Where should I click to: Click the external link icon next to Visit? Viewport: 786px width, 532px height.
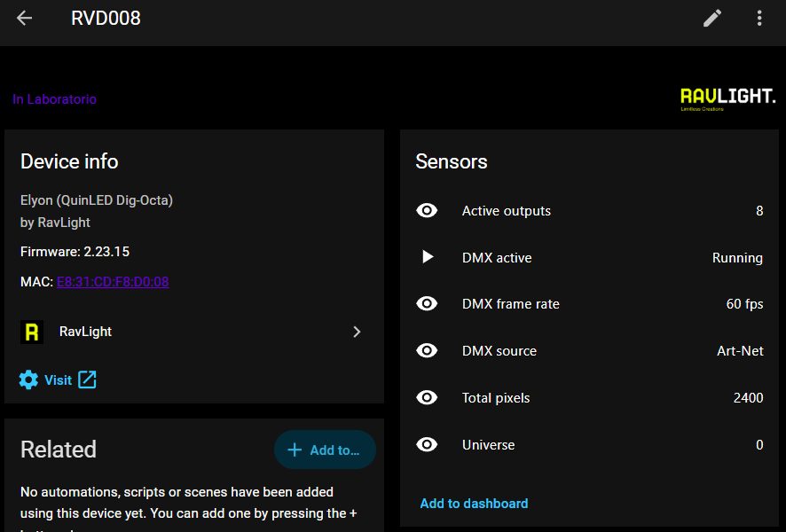pos(87,379)
